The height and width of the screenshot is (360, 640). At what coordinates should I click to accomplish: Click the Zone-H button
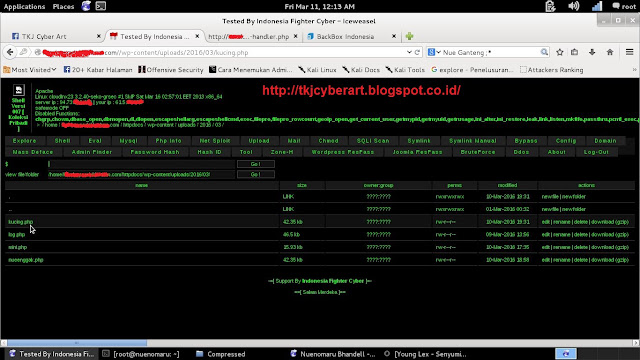click(282, 152)
